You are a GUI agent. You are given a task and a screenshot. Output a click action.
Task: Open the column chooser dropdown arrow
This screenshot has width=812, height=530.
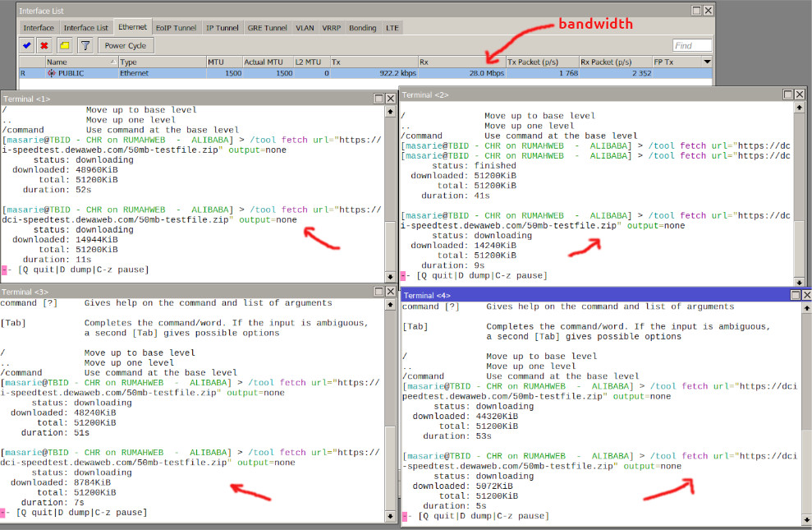click(x=707, y=62)
